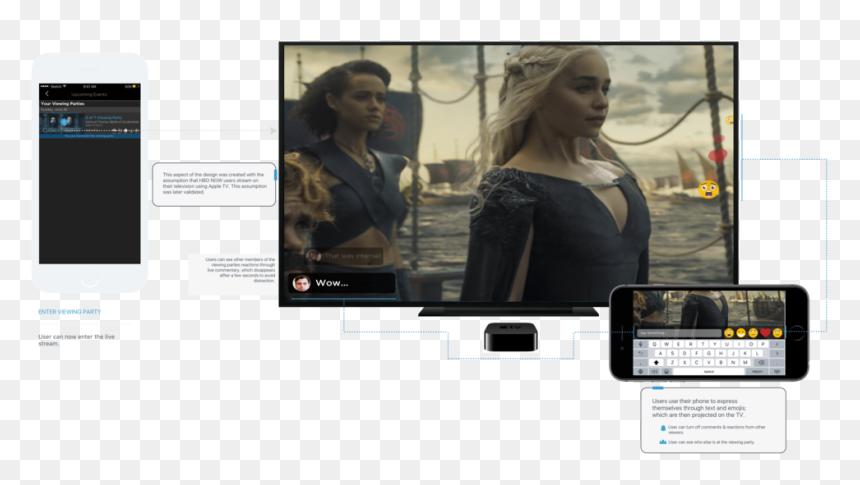
Task: Click the Users use their phone annotation text
Action: (699, 408)
